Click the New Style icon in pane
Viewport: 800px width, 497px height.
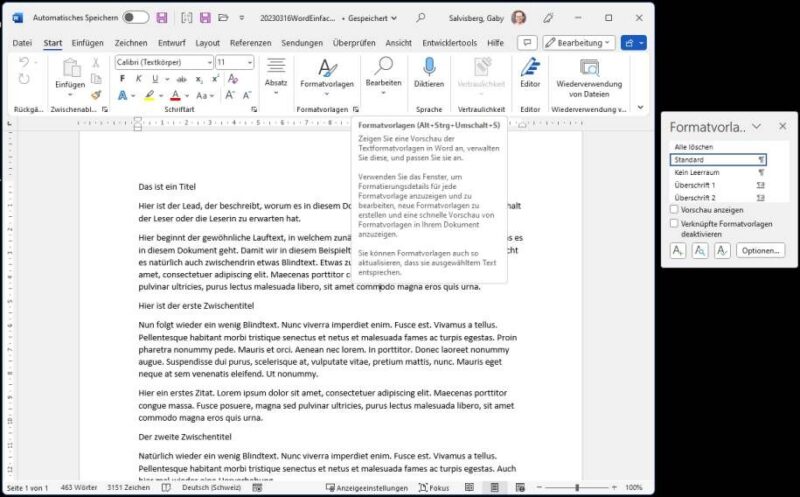(678, 250)
